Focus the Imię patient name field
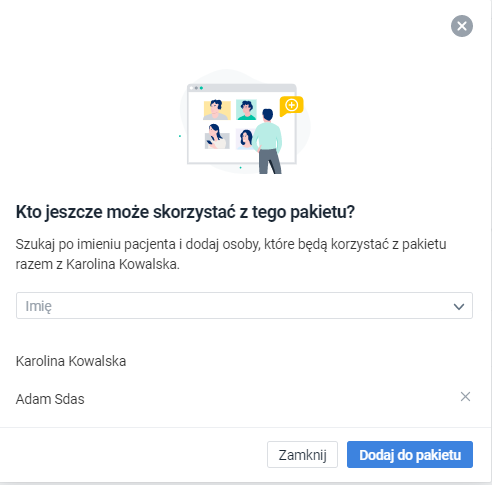The width and height of the screenshot is (492, 485). (244, 306)
